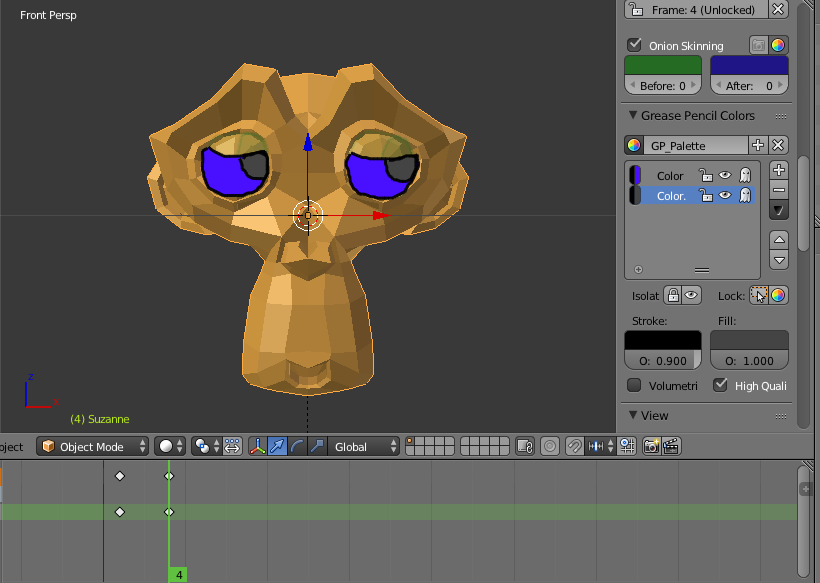The width and height of the screenshot is (820, 583).
Task: Click the GP_Palette name field
Action: pos(696,145)
